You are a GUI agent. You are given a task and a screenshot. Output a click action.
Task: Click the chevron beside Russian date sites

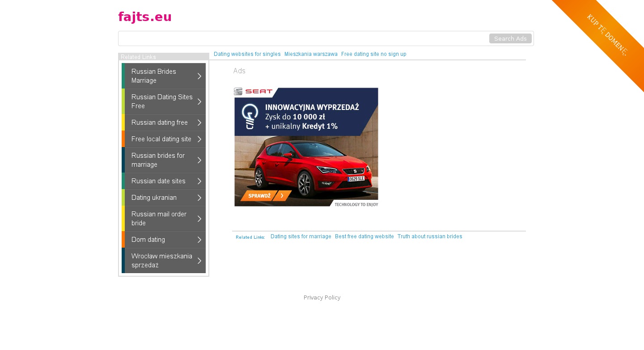(x=199, y=181)
